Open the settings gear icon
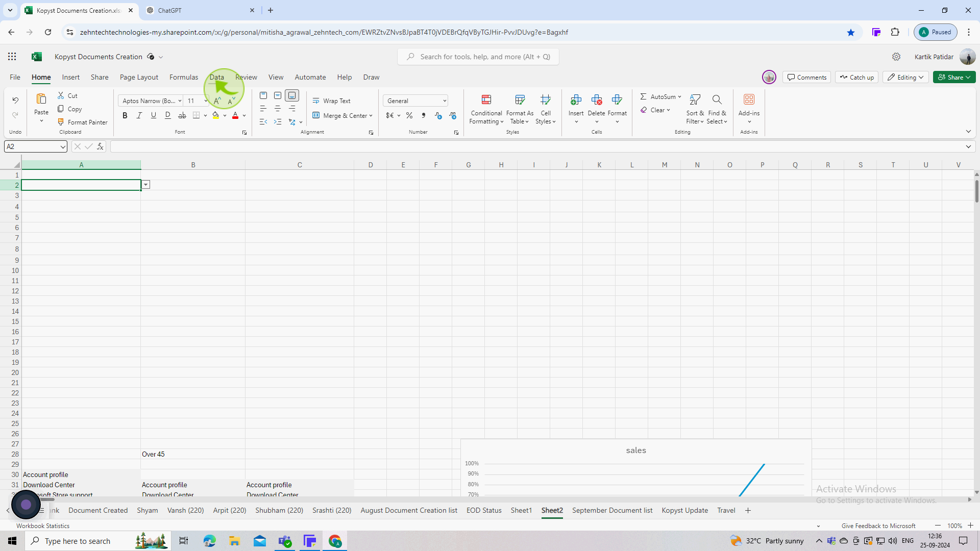Screen dimensions: 980x551 click(896, 57)
